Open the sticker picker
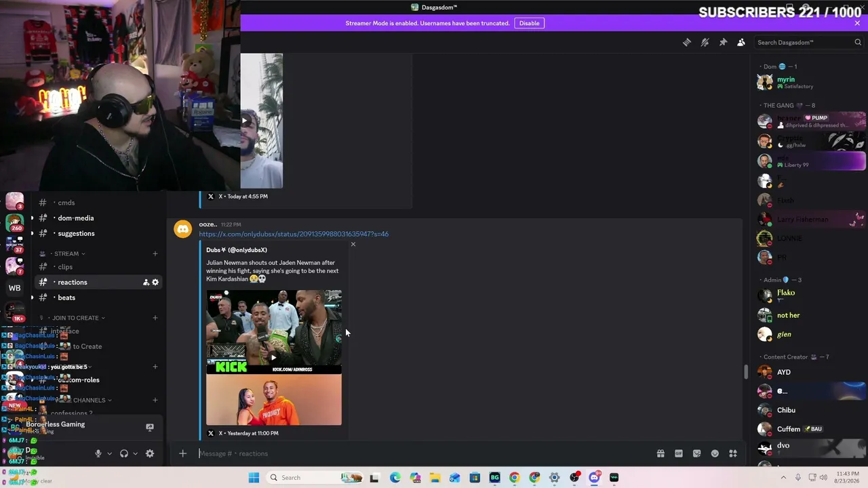Screen dimensions: 868x488 pos(696,453)
